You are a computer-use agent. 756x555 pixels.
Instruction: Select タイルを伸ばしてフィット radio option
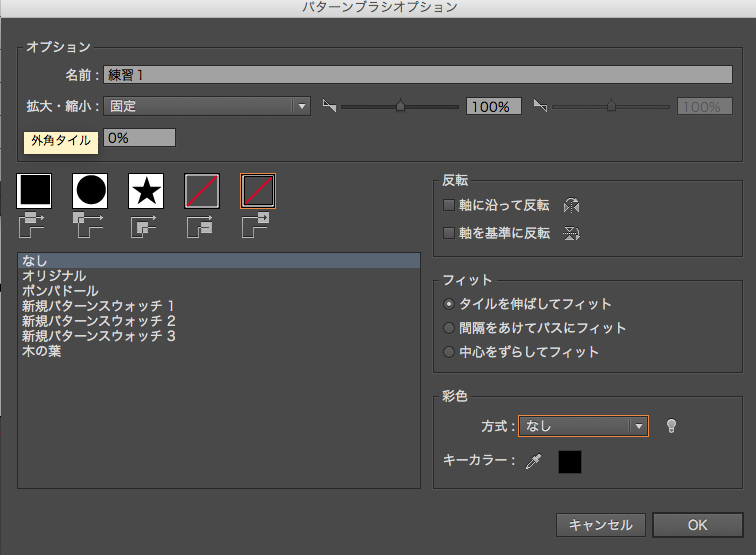pos(449,304)
